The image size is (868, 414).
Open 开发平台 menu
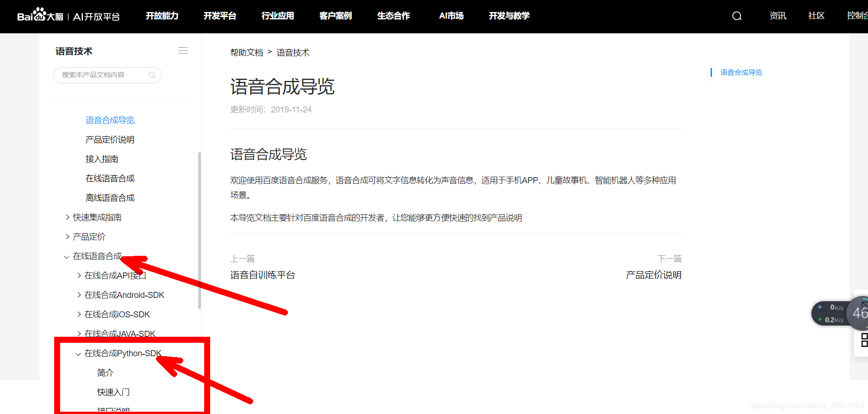coord(220,16)
